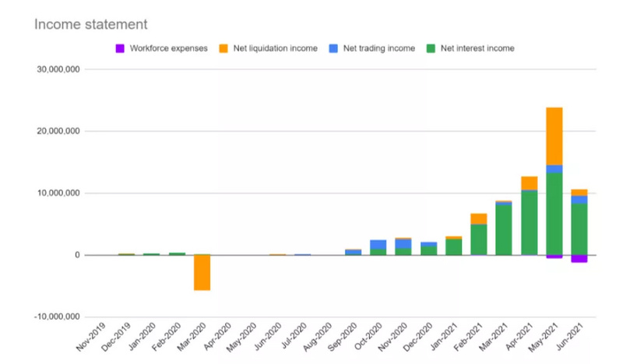Image resolution: width=623 pixels, height=364 pixels.
Task: Select the Net trading income legend label
Action: 379,48
